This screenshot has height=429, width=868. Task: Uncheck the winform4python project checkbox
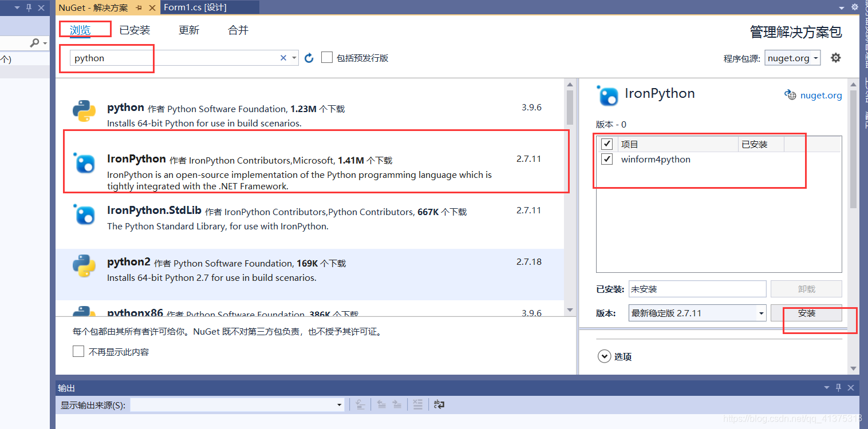(607, 159)
